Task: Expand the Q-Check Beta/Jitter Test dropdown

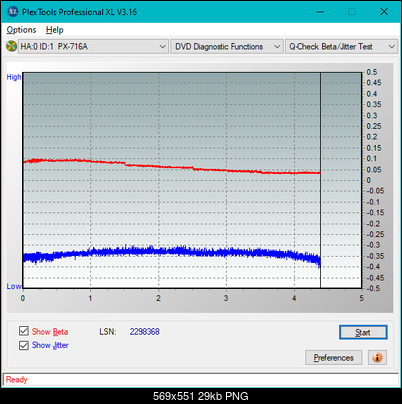Action: tap(341, 47)
